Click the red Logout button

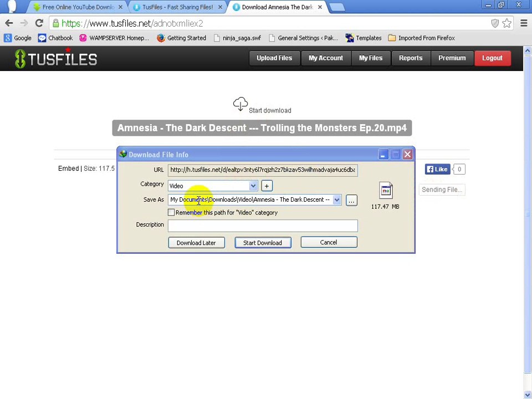[x=492, y=58]
